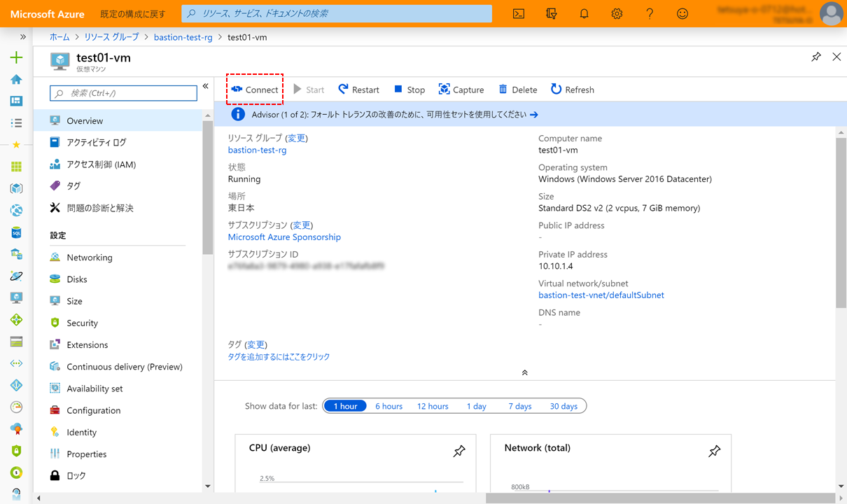This screenshot has width=847, height=504.
Task: Go to Home in the left sidebar
Action: tap(16, 79)
